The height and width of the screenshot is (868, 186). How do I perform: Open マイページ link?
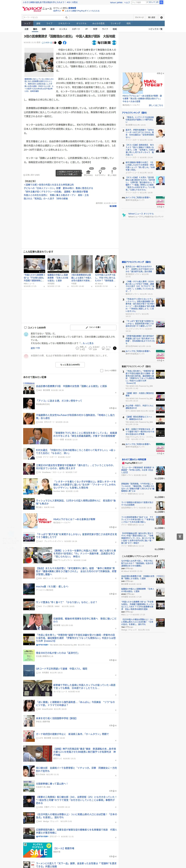pos(139,18)
